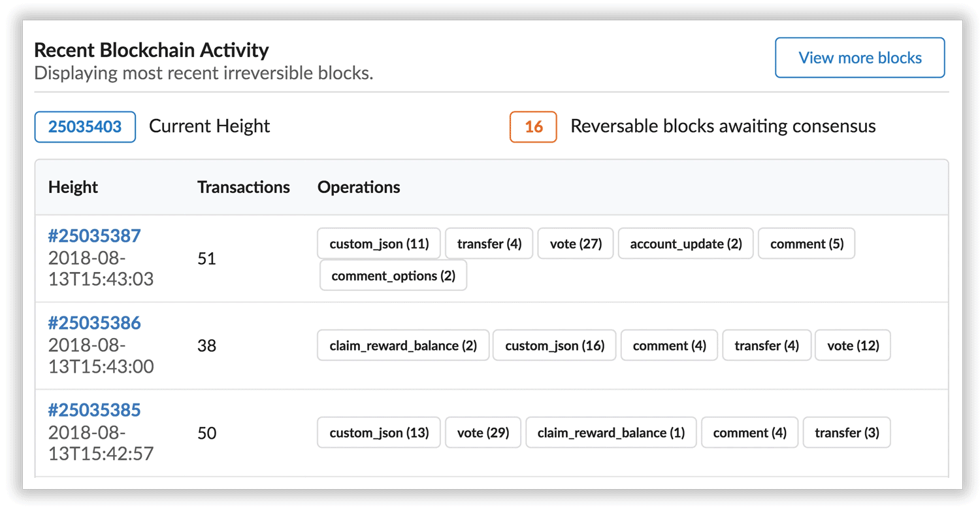This screenshot has width=980, height=510.
Task: Select the current height 25035403 badge
Action: (x=85, y=127)
